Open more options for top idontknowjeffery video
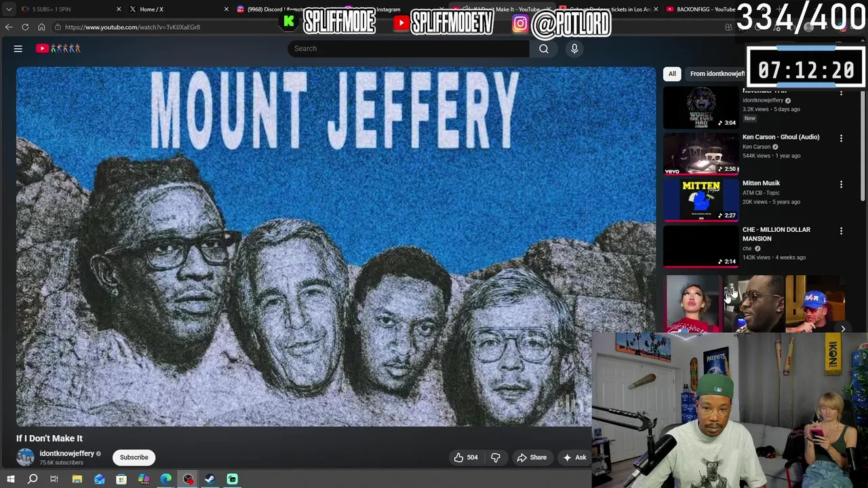868x488 pixels. [841, 92]
